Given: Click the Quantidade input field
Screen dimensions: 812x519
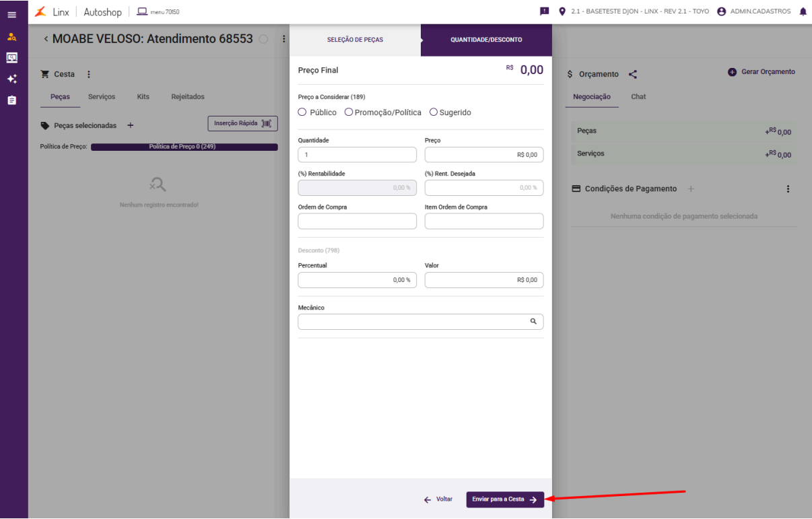Looking at the screenshot, I should [x=357, y=155].
